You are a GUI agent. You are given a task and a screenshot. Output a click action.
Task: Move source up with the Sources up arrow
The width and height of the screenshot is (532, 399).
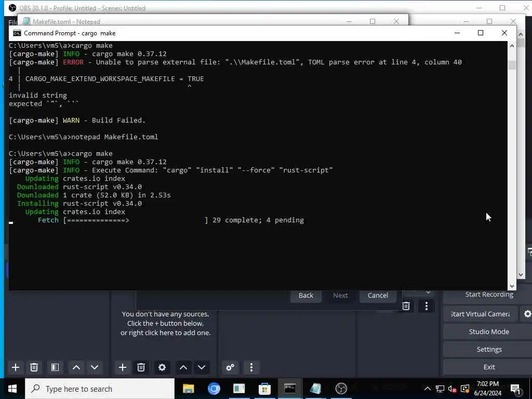[183, 367]
